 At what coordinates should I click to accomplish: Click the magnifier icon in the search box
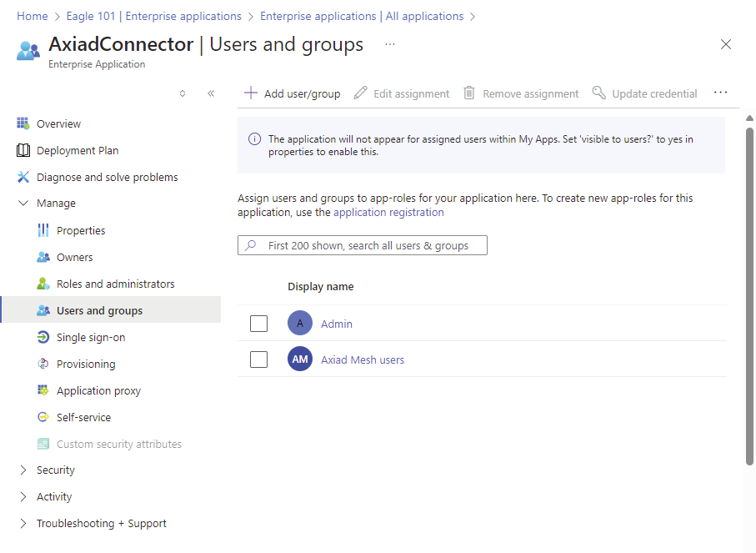[x=251, y=245]
